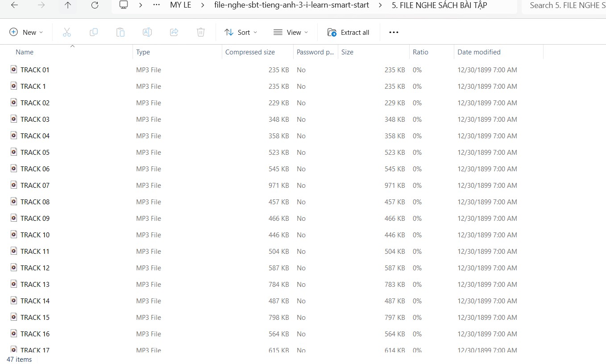
Task: Go back with the left arrow
Action: point(14,5)
